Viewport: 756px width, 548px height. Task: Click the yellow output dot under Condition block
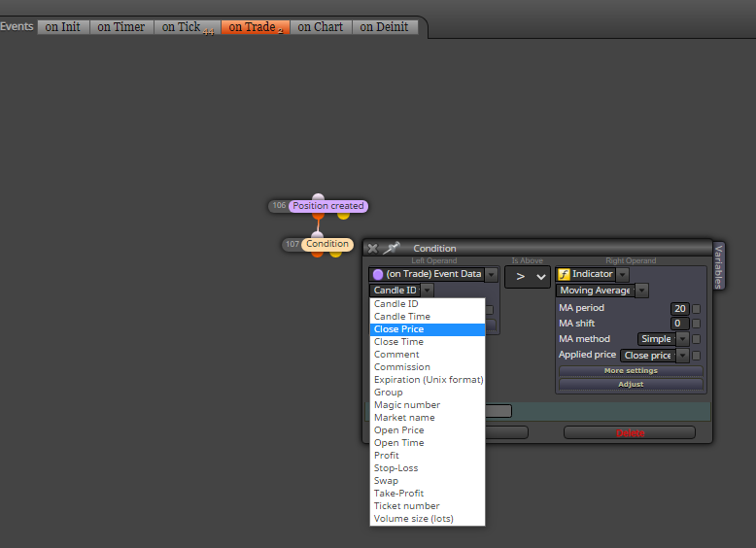tap(335, 254)
